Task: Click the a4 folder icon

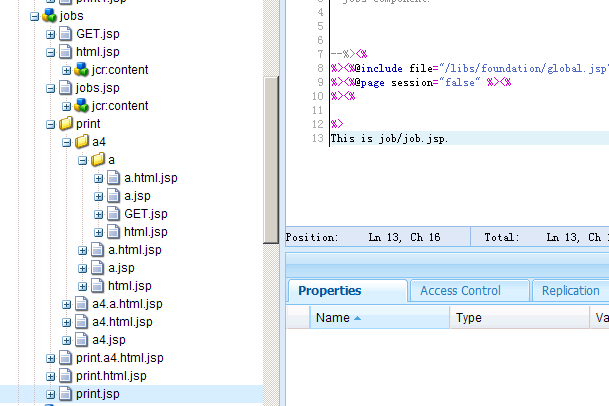Action: [82, 141]
